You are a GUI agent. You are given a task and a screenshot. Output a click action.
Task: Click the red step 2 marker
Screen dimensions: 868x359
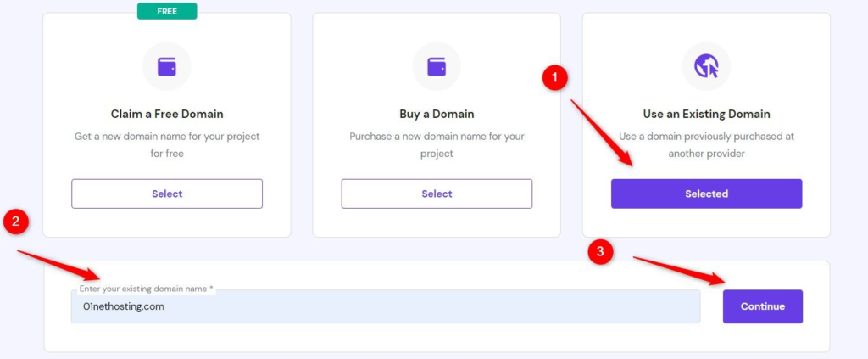[x=16, y=222]
